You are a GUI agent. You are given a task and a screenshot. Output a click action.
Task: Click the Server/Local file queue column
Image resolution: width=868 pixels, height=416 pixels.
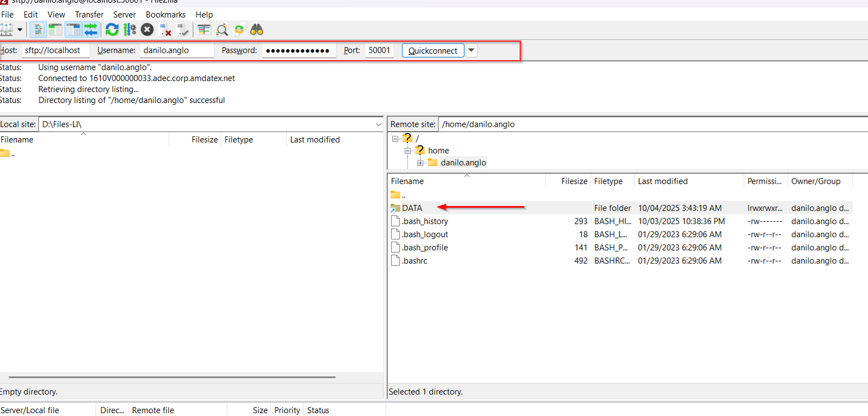click(x=48, y=410)
